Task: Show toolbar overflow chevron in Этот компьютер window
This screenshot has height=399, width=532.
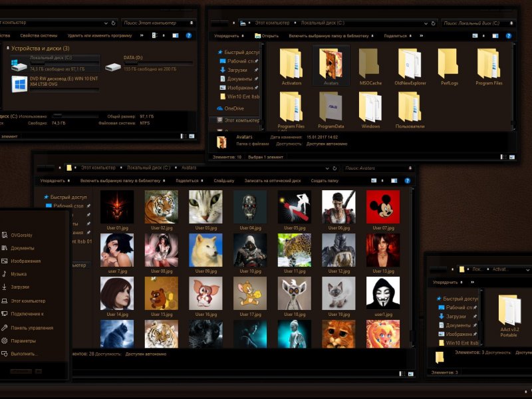Action: 142,35
